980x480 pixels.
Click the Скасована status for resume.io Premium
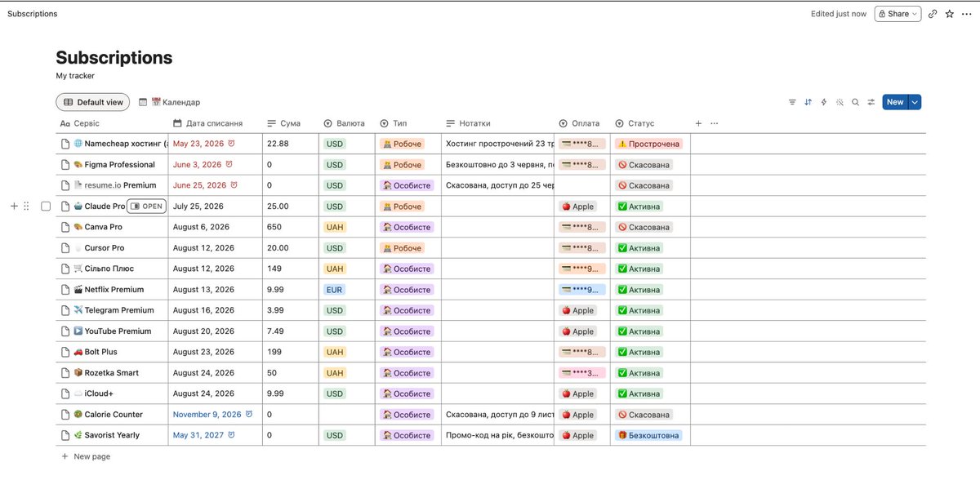click(x=644, y=185)
